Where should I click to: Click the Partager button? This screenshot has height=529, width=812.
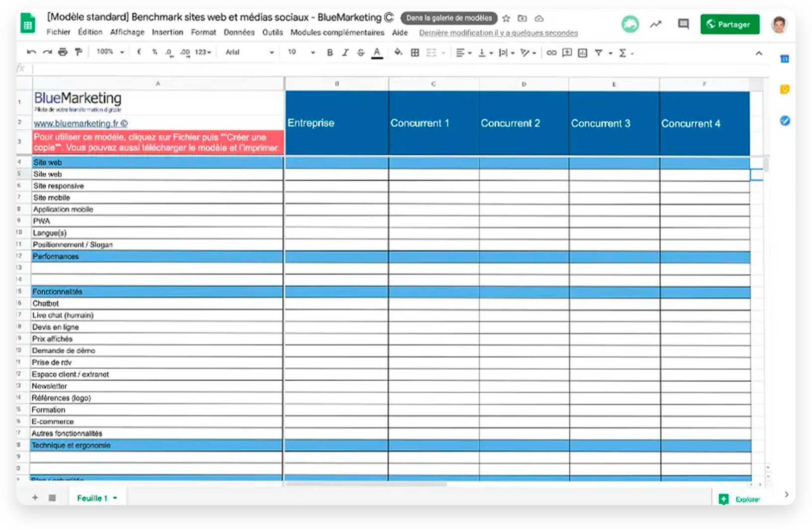[729, 24]
